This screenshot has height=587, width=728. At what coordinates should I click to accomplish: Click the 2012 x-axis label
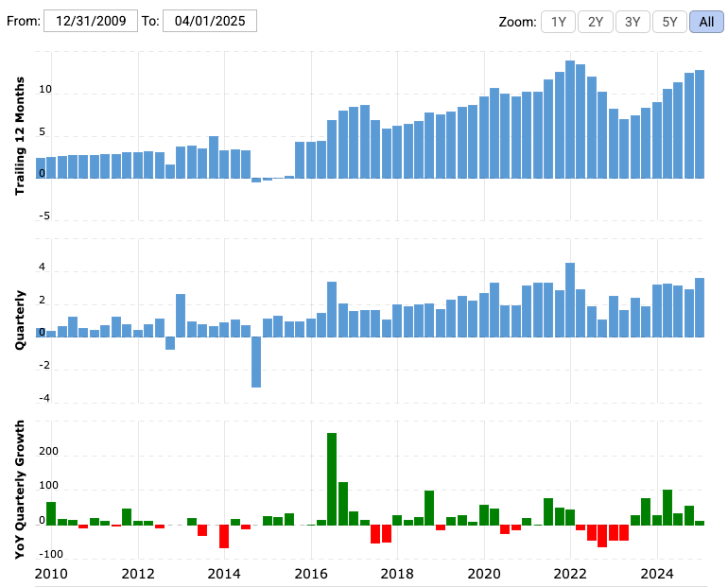[138, 574]
